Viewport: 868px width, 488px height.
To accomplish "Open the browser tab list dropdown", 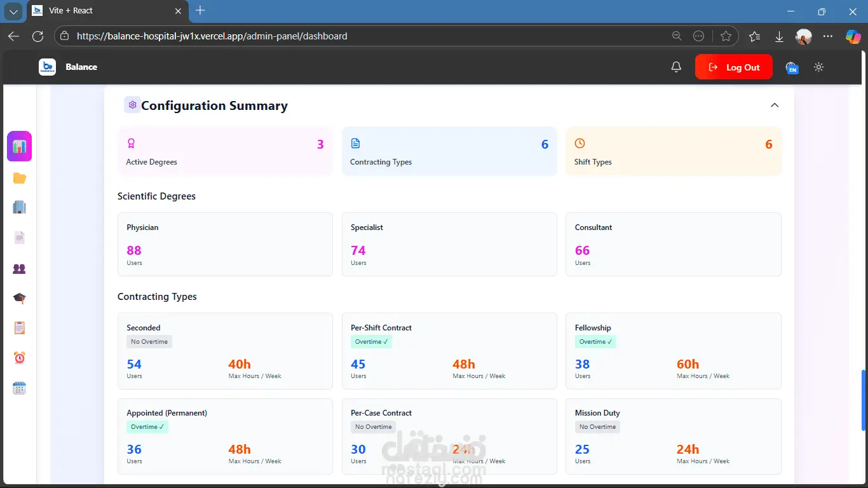I will pyautogui.click(x=13, y=11).
